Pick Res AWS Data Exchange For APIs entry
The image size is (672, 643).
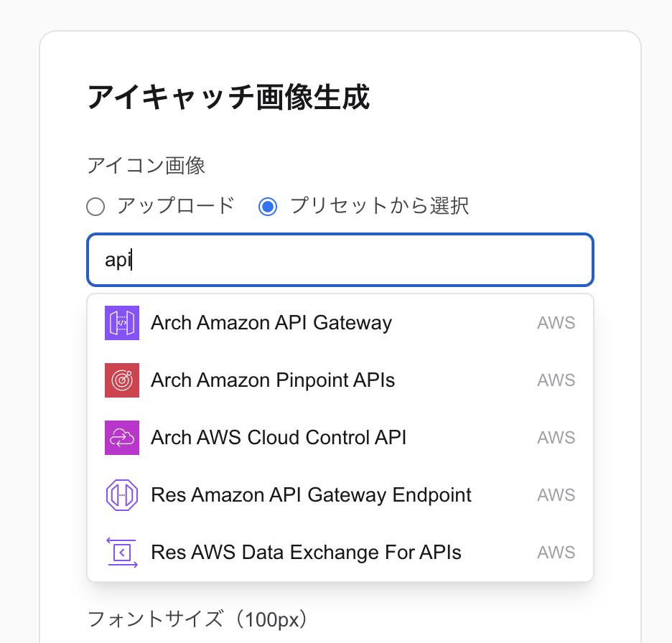[340, 553]
